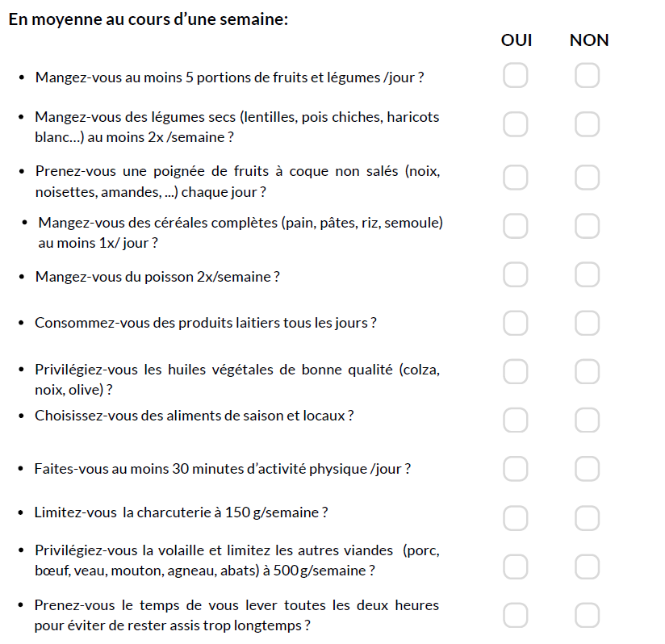This screenshot has height=644, width=665.
Task: Tick NON for produits laitiers question
Action: [587, 323]
